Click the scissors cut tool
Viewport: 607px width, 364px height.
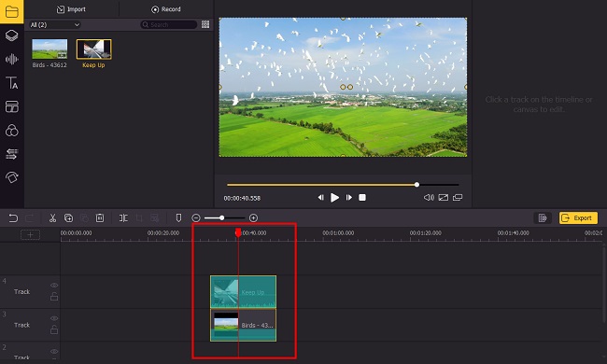52,218
